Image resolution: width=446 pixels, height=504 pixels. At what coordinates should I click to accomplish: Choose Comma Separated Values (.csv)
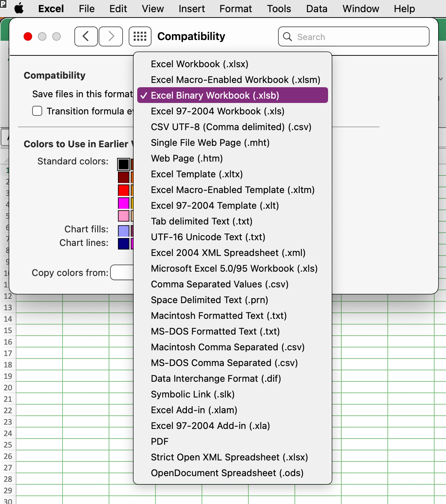point(233,284)
